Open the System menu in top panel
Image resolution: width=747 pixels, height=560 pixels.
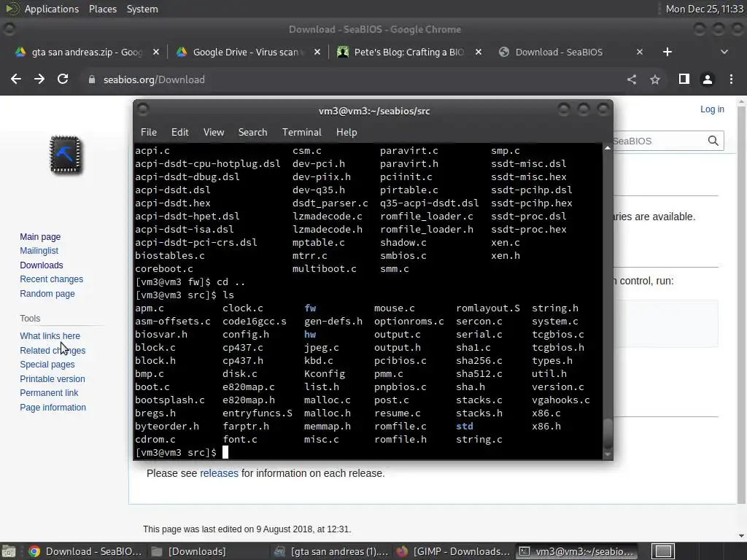[142, 9]
